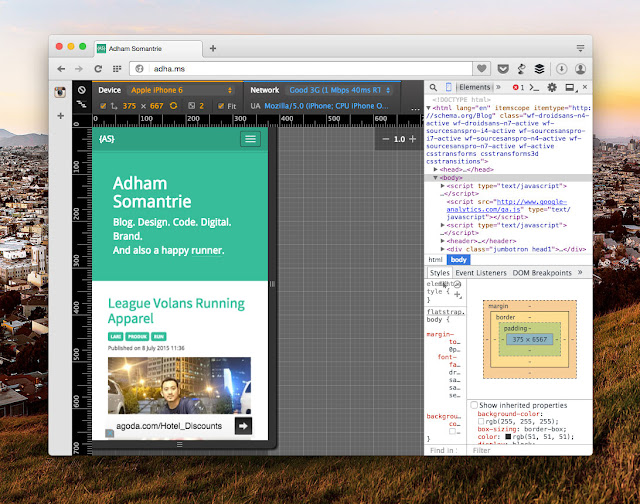Open a new browser tab with plus
This screenshot has height=504, width=640.
point(213,49)
